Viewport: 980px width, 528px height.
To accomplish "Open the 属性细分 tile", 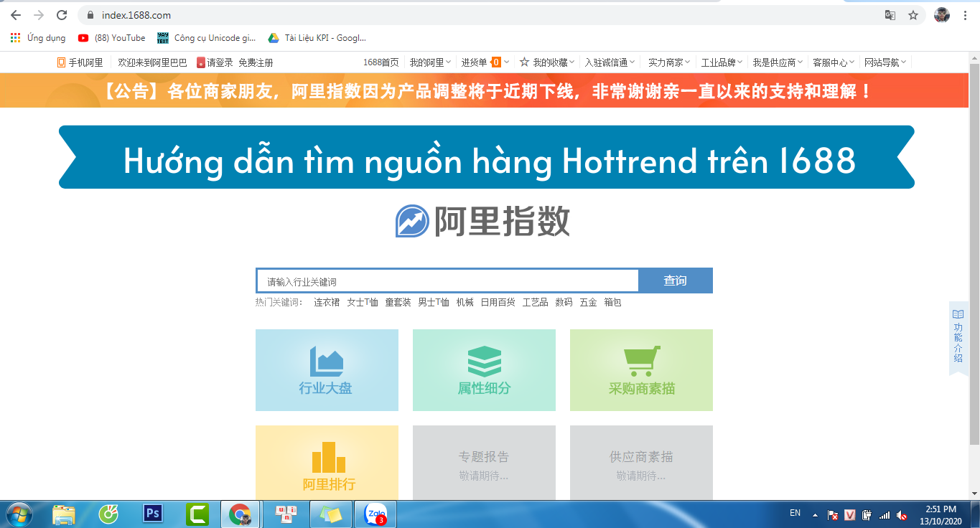I will click(x=484, y=370).
